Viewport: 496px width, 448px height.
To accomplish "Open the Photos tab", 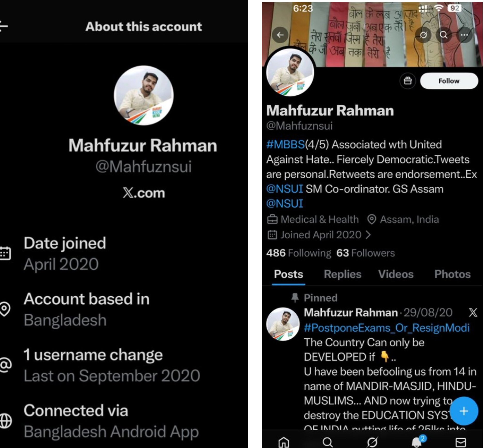I will click(452, 274).
